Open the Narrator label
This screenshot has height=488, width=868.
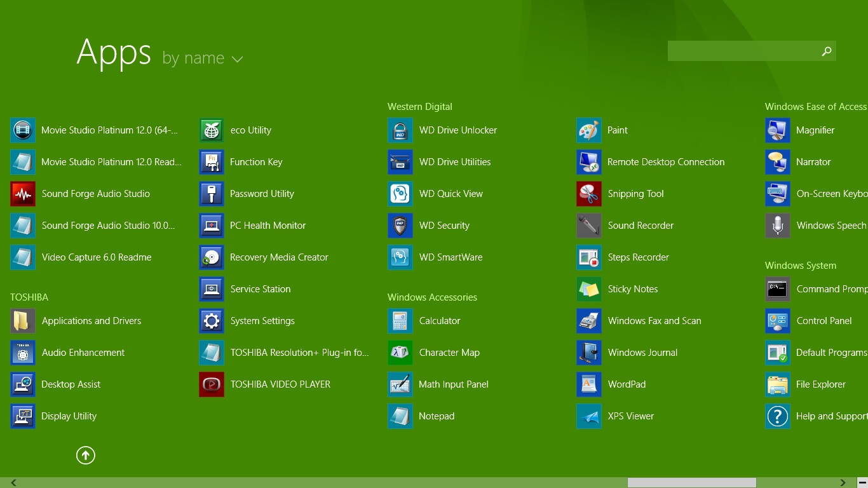(813, 162)
